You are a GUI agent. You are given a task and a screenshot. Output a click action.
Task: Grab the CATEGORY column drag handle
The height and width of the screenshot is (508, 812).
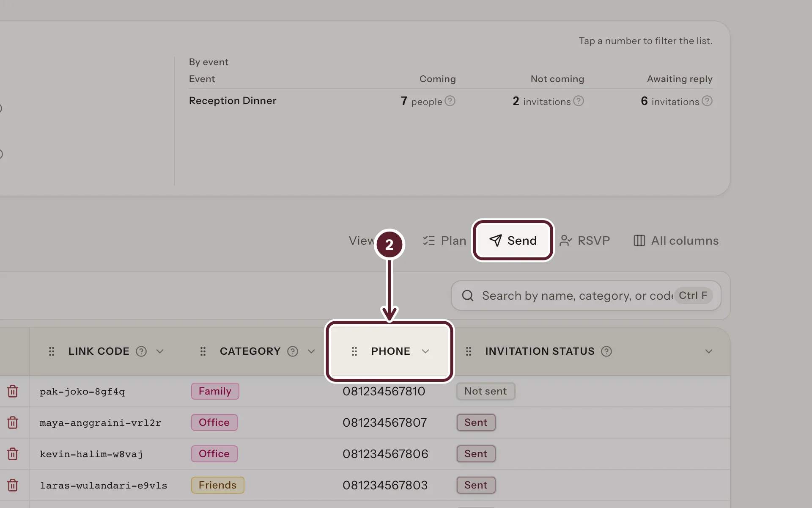point(203,351)
